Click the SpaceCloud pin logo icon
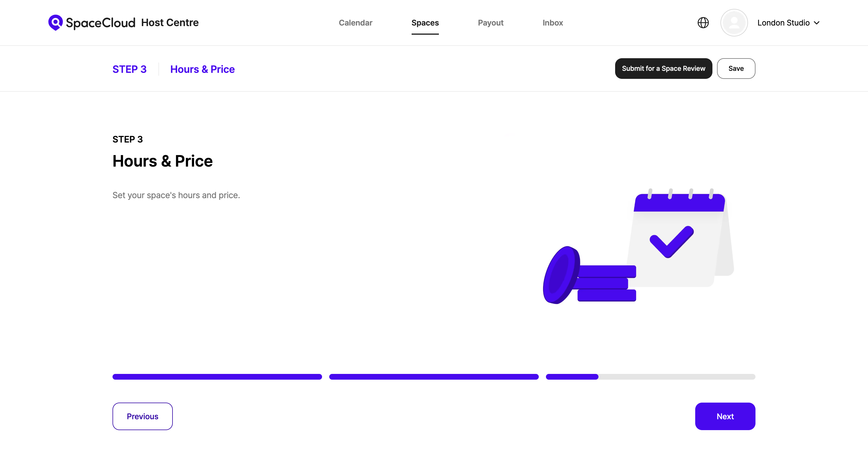868x476 pixels. point(55,23)
